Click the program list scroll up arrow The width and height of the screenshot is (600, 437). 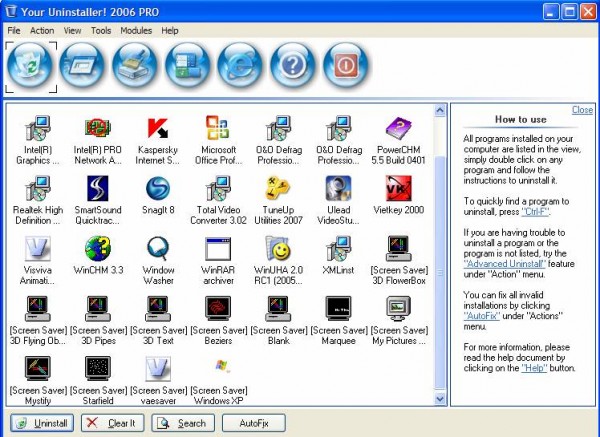440,111
